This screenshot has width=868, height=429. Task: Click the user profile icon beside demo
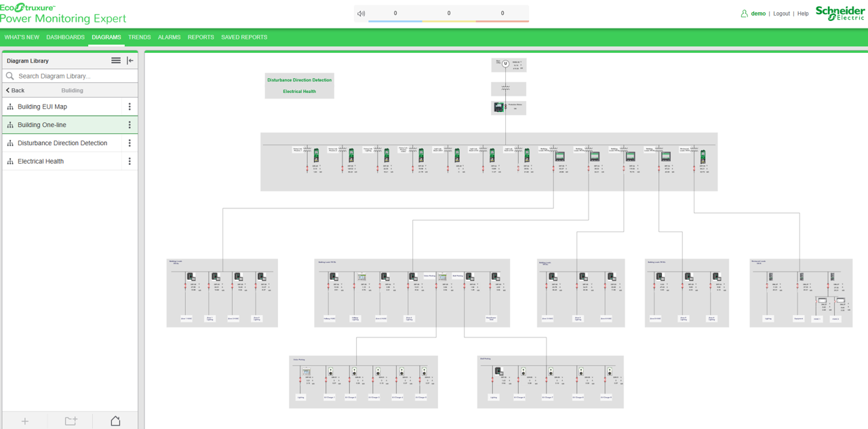[x=744, y=14]
